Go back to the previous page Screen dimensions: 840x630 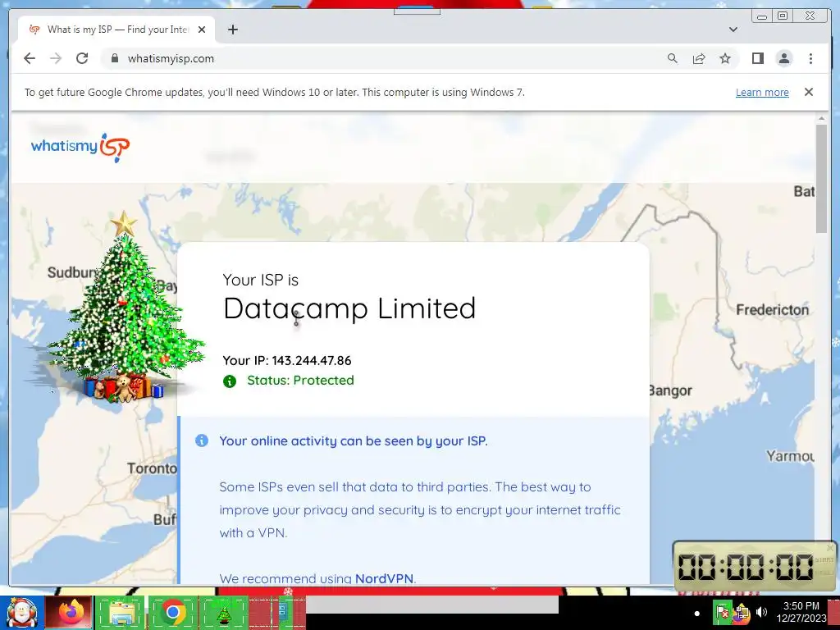coord(30,58)
